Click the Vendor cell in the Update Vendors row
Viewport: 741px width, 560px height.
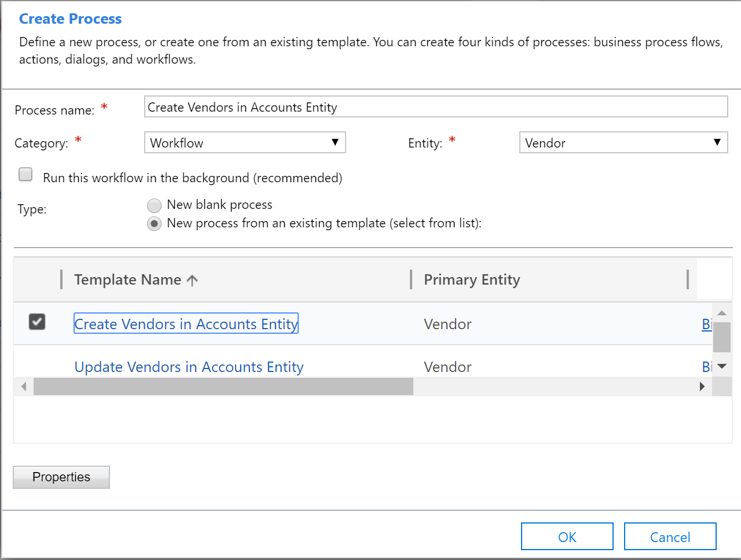click(447, 367)
